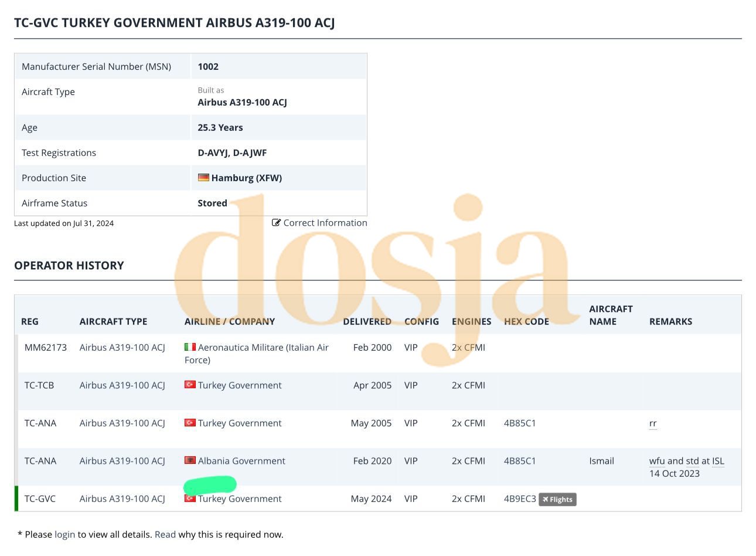Image resolution: width=756 pixels, height=556 pixels.
Task: Open Airbus A319-100 ACJ link in MM62173 row
Action: pos(122,347)
